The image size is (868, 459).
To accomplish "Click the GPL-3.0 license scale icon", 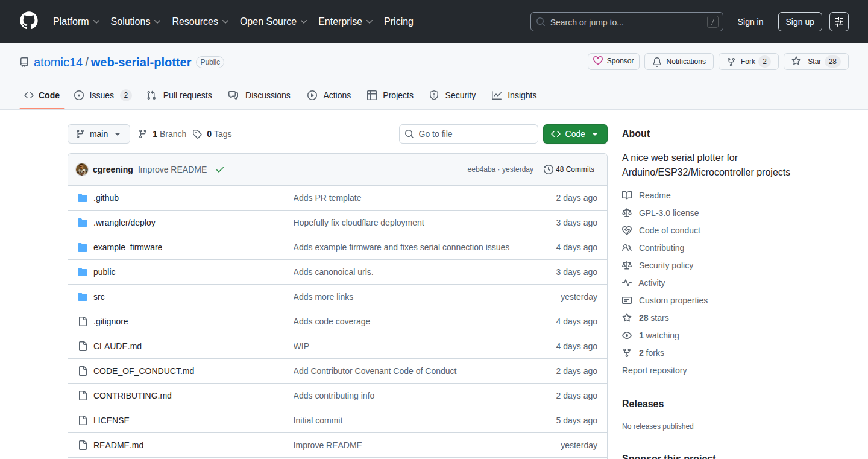I will [x=627, y=213].
